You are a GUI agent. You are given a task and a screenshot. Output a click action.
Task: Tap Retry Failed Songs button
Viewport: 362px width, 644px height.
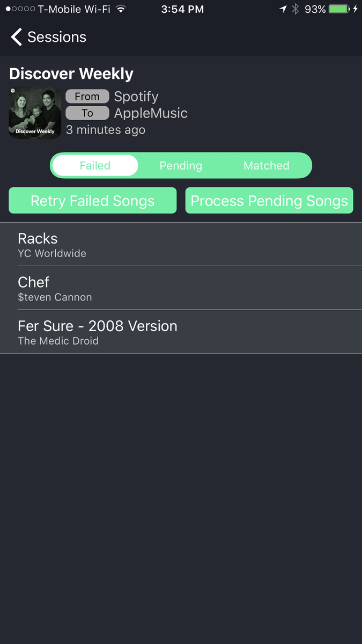[93, 201]
